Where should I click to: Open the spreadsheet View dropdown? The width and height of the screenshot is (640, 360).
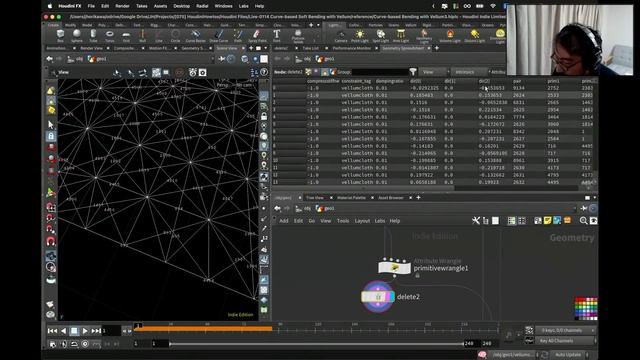click(433, 72)
